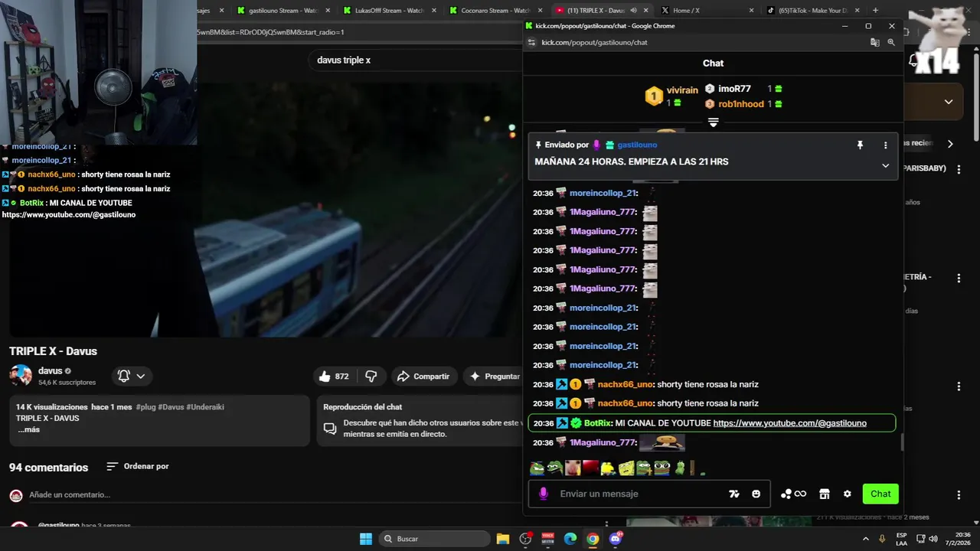Open site info icon in popout address bar
This screenshot has height=551, width=980.
click(x=531, y=42)
